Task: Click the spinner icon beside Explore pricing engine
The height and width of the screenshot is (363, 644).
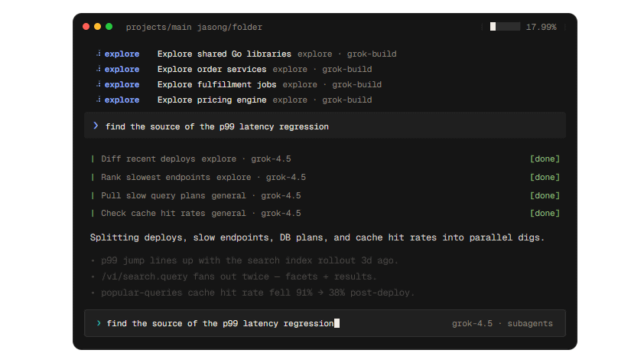Action: click(x=99, y=99)
